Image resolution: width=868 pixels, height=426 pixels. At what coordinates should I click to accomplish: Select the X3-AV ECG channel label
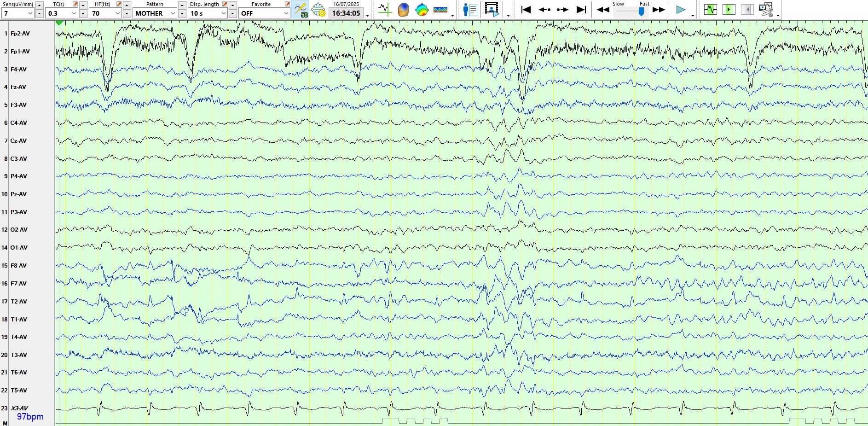tap(19, 408)
